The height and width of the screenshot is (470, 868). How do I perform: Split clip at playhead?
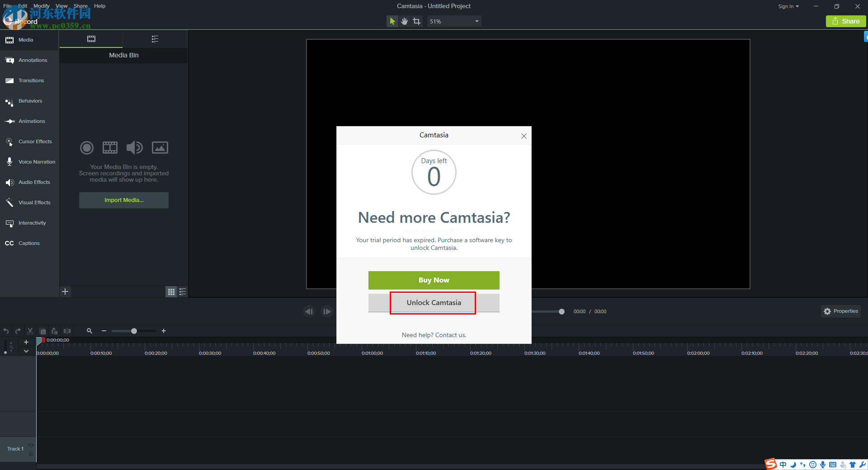[67, 331]
